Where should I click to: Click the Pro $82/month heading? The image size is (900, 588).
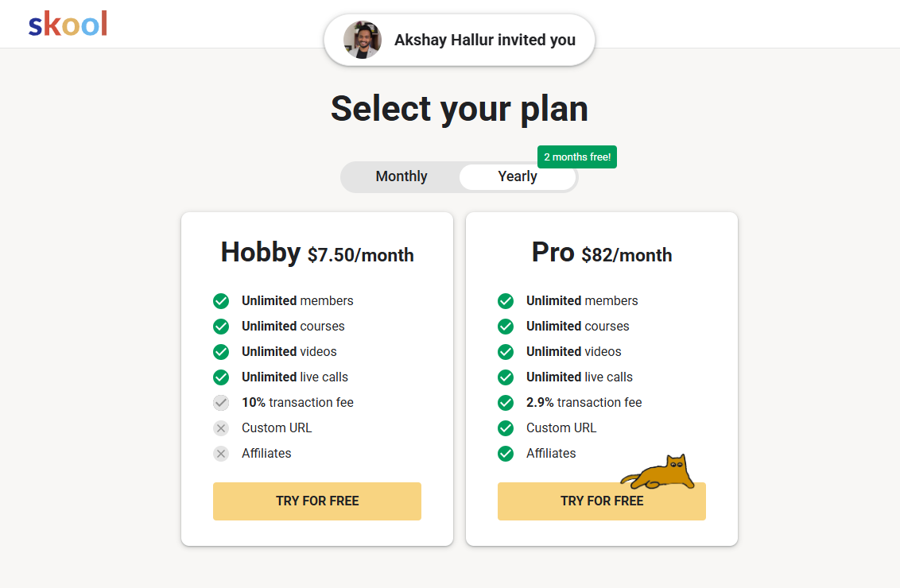coord(602,253)
